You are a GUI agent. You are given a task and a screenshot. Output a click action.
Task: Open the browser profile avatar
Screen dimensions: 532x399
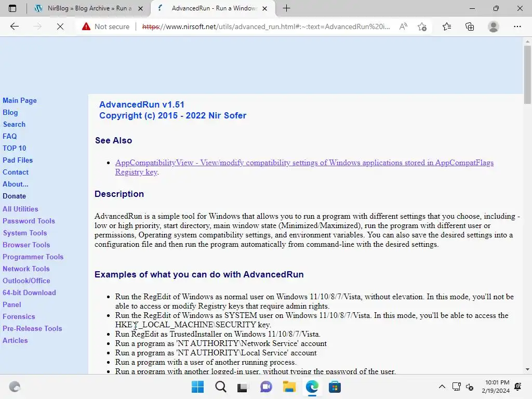click(x=494, y=26)
